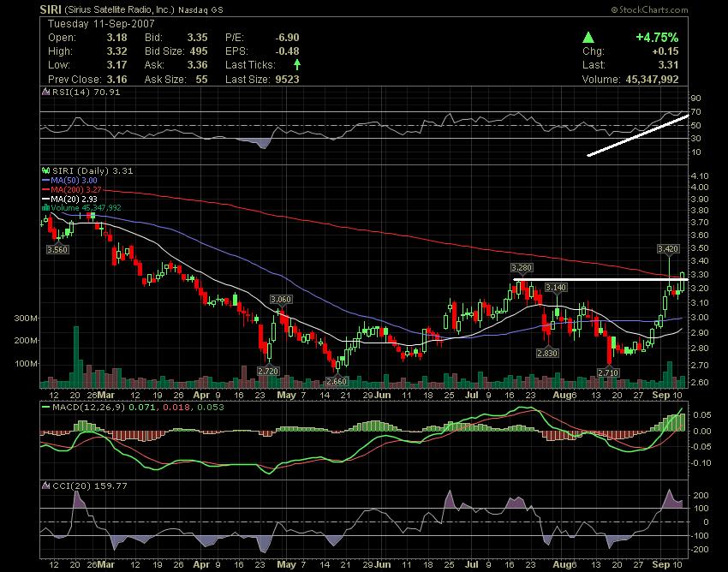
Task: Click the Tuesday 11-Sep-2007 date text
Action: click(x=101, y=24)
